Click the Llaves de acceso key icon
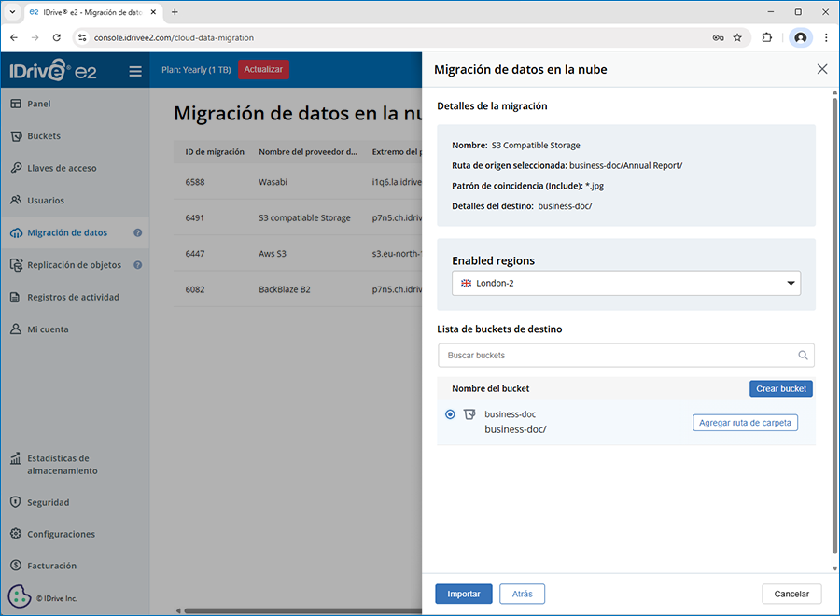840x616 pixels. (x=16, y=169)
